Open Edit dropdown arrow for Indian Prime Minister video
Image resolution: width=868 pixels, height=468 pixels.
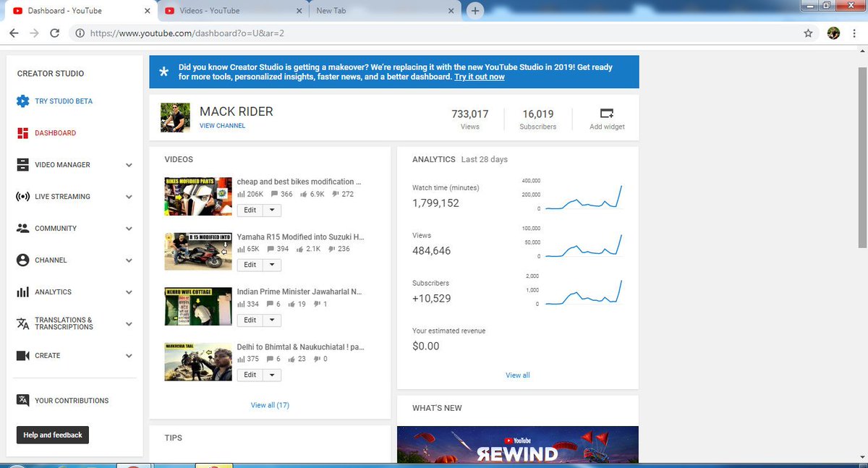click(272, 320)
